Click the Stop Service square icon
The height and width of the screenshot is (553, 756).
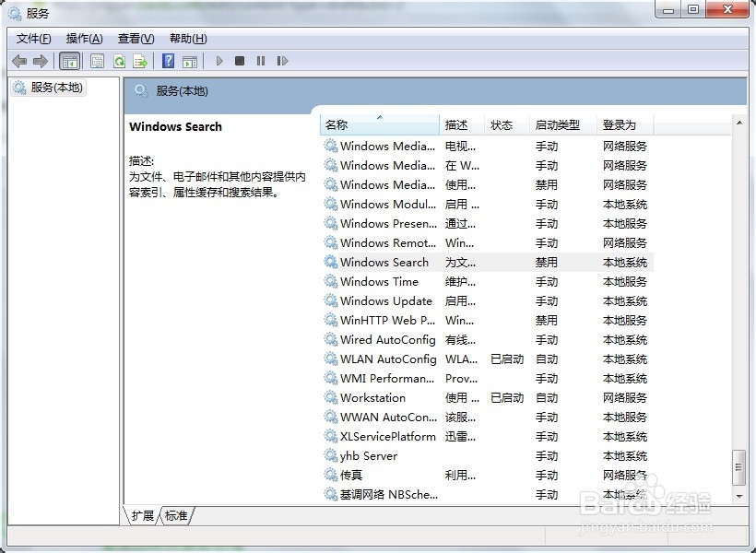[240, 61]
